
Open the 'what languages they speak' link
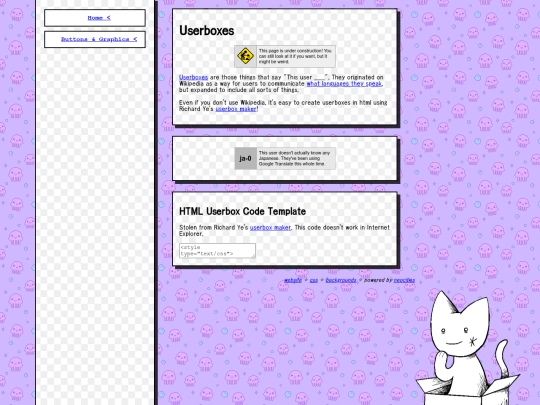click(x=344, y=83)
